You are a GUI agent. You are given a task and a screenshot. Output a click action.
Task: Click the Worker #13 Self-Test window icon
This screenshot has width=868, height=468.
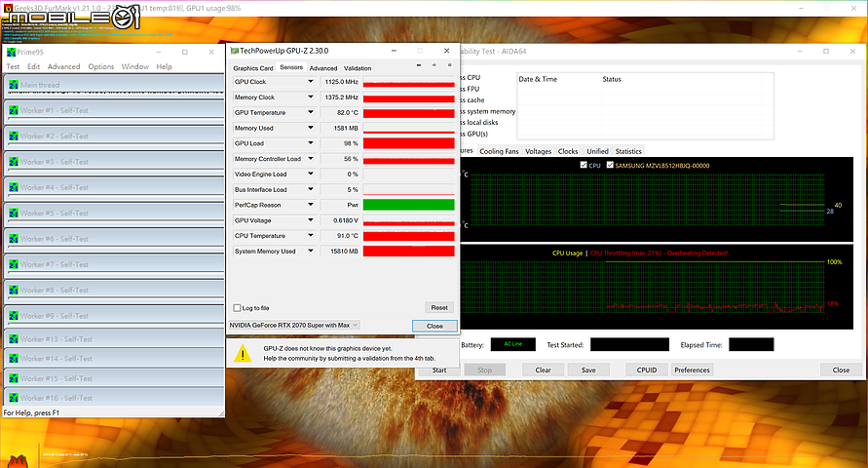[x=14, y=339]
